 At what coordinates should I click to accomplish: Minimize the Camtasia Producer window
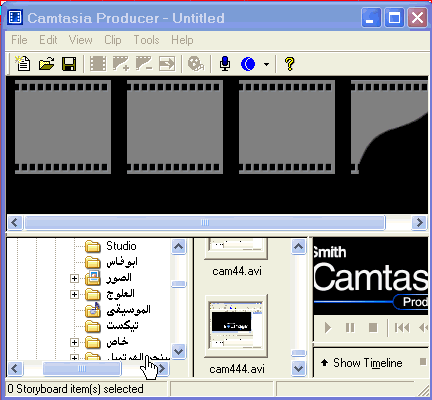[x=371, y=17]
